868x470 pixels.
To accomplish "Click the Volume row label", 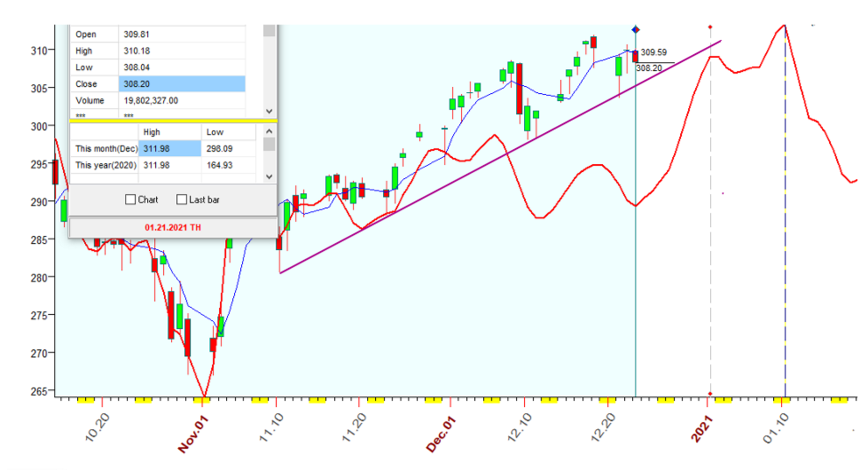I will click(90, 101).
